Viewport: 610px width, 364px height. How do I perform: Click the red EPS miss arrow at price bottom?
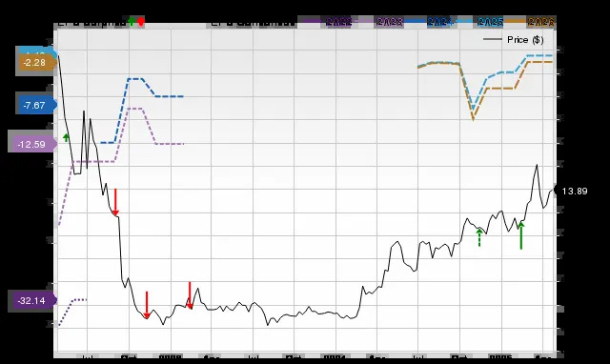(x=147, y=305)
